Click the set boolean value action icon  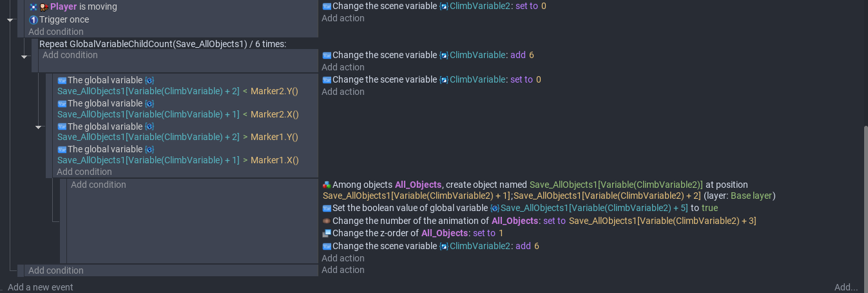(x=327, y=208)
